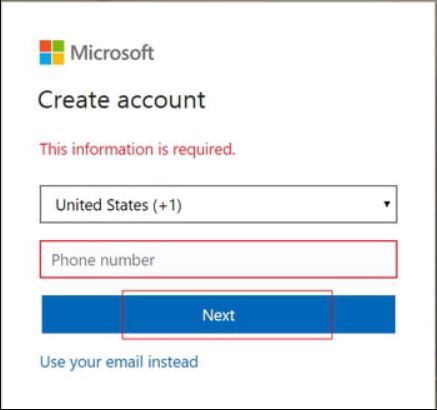Click the 'Phone number' placeholder text
The image size is (437, 410).
pos(103,260)
